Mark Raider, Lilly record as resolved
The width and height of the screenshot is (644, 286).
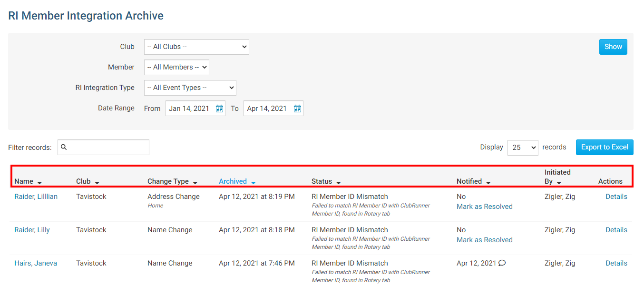(x=484, y=240)
